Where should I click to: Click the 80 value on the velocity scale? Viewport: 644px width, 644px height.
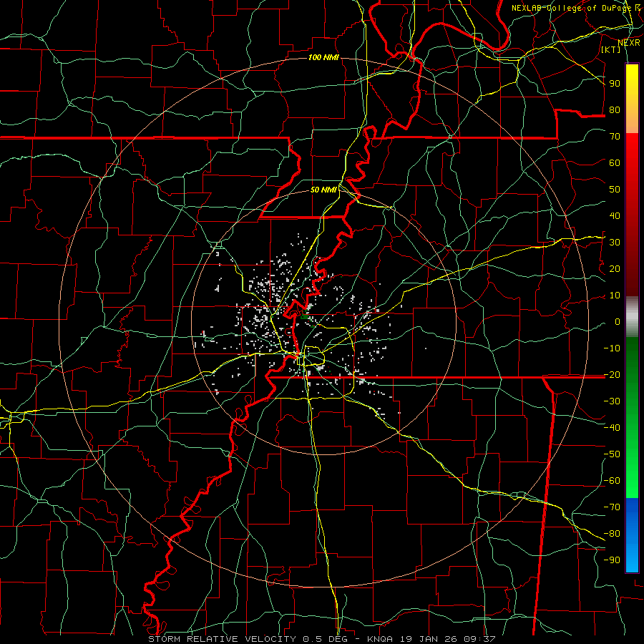[x=615, y=110]
